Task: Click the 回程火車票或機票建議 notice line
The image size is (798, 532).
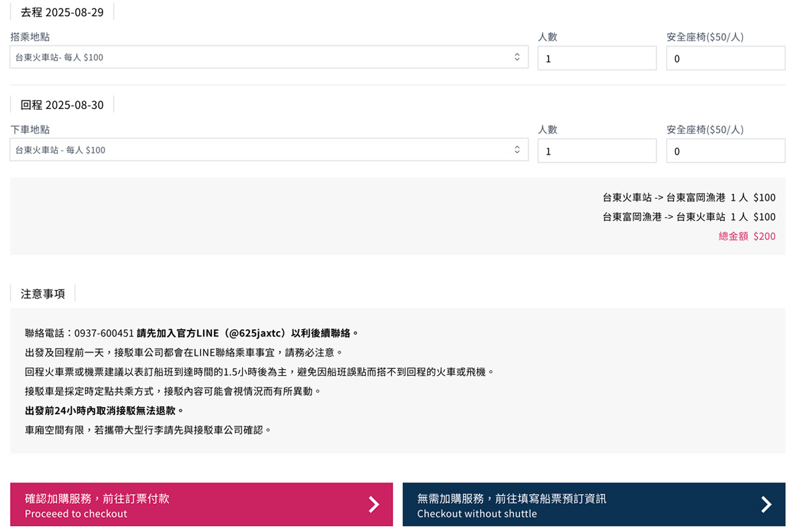Action: (260, 372)
